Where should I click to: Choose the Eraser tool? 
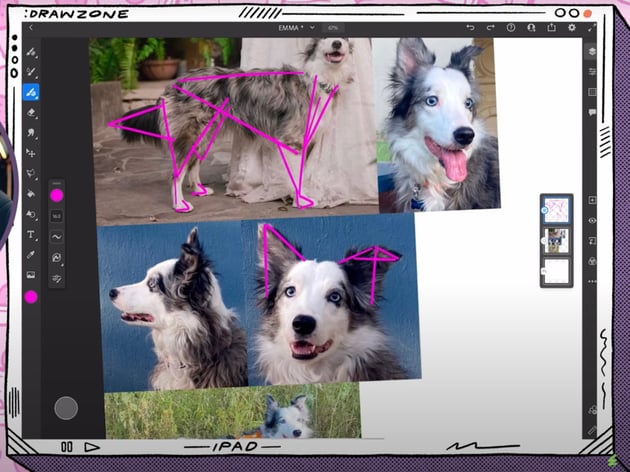31,113
